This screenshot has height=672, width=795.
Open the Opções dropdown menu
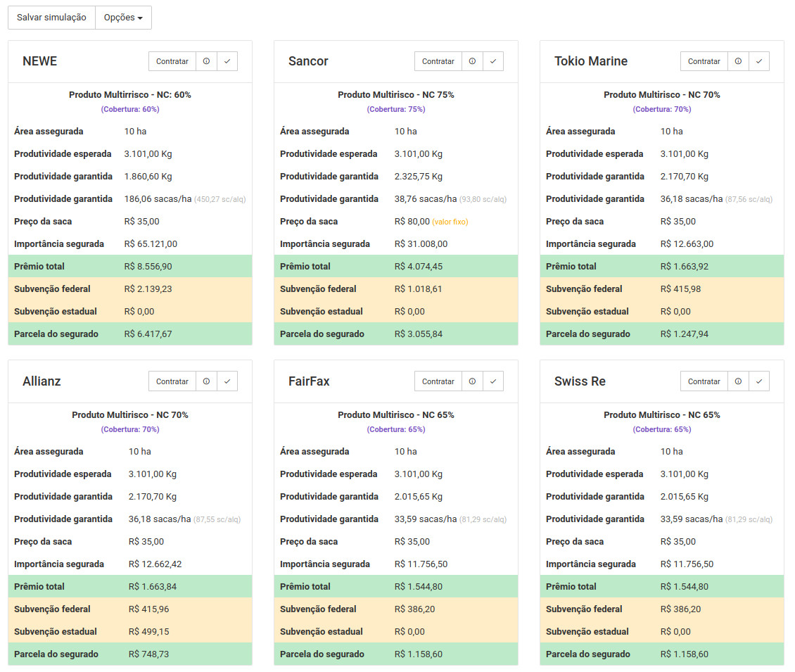click(x=123, y=18)
